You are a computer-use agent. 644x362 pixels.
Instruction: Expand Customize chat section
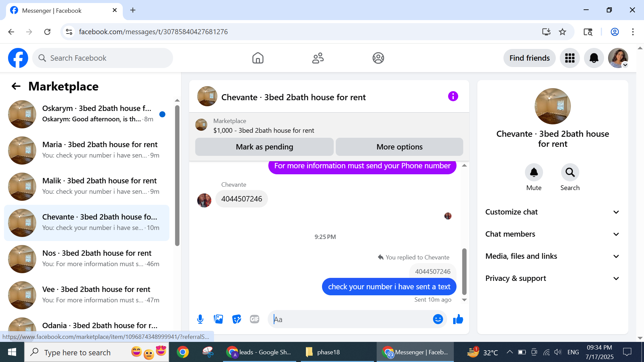click(x=552, y=212)
